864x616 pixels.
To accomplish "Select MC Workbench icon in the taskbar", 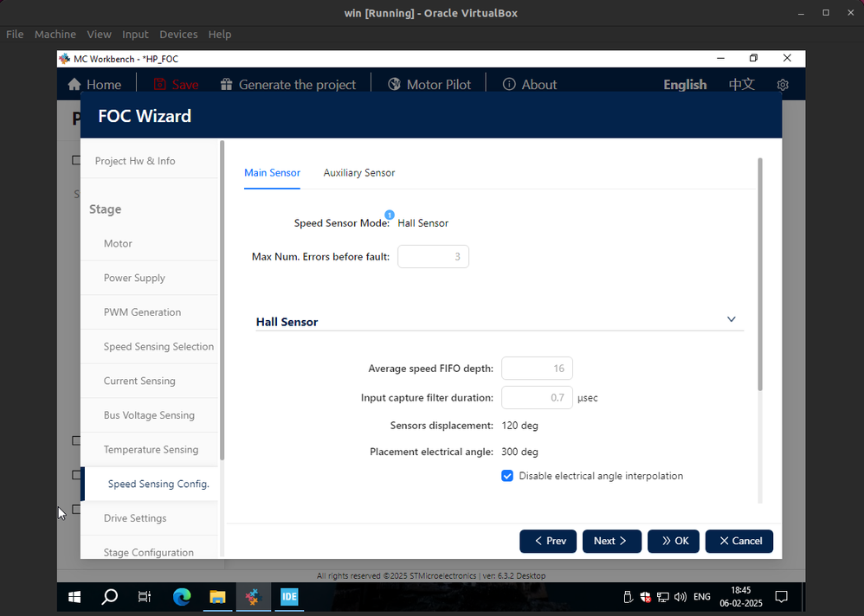I will pyautogui.click(x=253, y=597).
